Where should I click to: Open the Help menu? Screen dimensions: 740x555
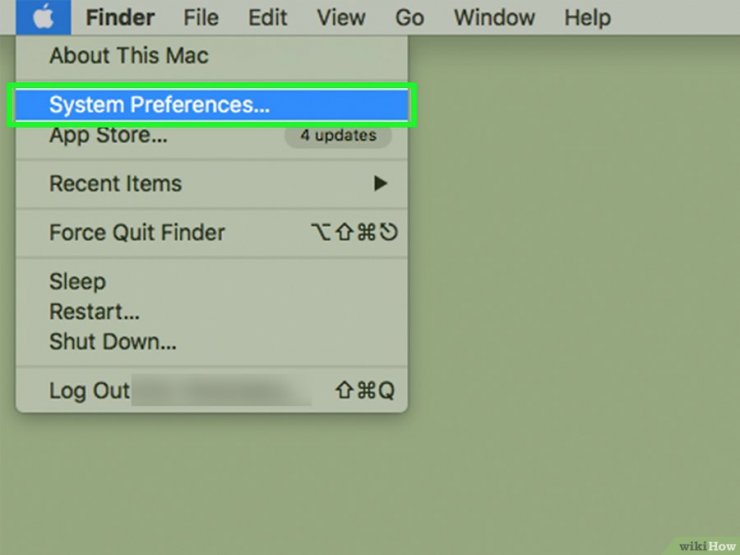click(x=588, y=17)
